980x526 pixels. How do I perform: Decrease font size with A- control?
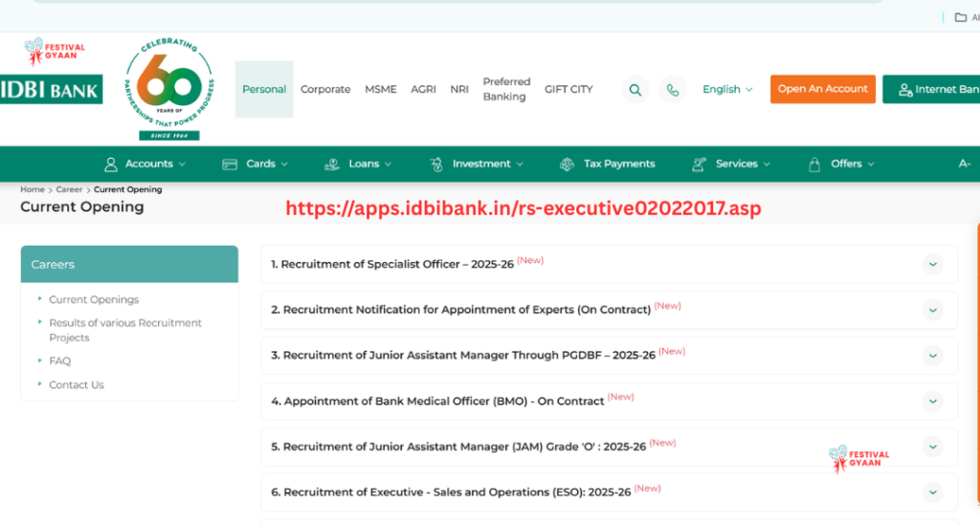click(965, 164)
